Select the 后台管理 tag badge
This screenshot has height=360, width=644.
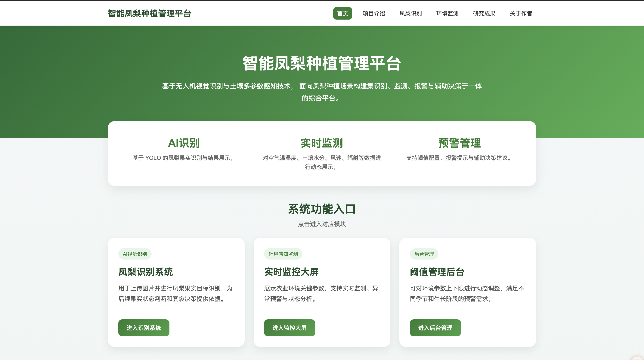(424, 254)
